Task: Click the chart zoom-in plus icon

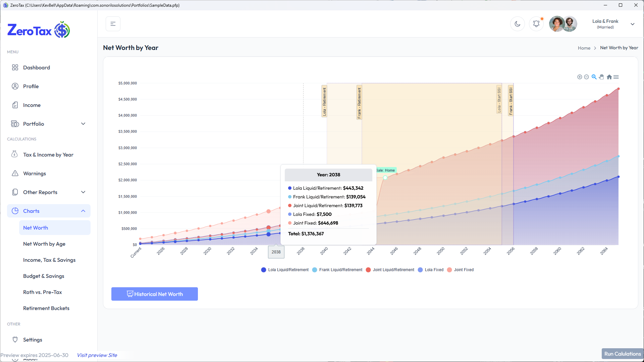Action: (x=579, y=77)
